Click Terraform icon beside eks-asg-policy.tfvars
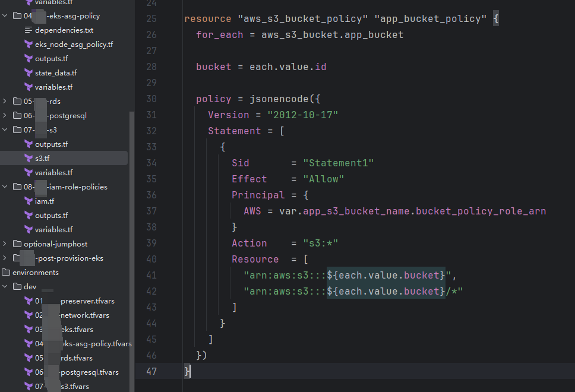The width and height of the screenshot is (575, 392). (29, 344)
